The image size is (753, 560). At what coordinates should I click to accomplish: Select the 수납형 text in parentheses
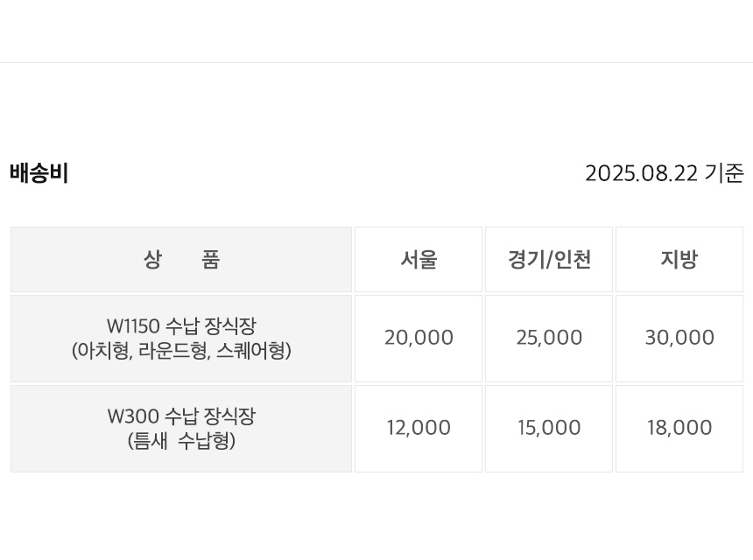click(204, 441)
